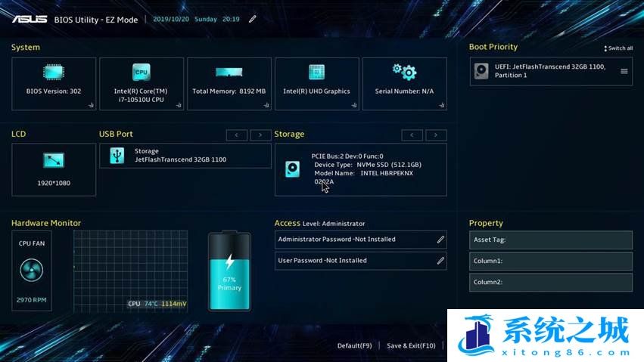644x362 pixels.
Task: Click the 2970 RPM fan speed
Action: tap(32, 300)
